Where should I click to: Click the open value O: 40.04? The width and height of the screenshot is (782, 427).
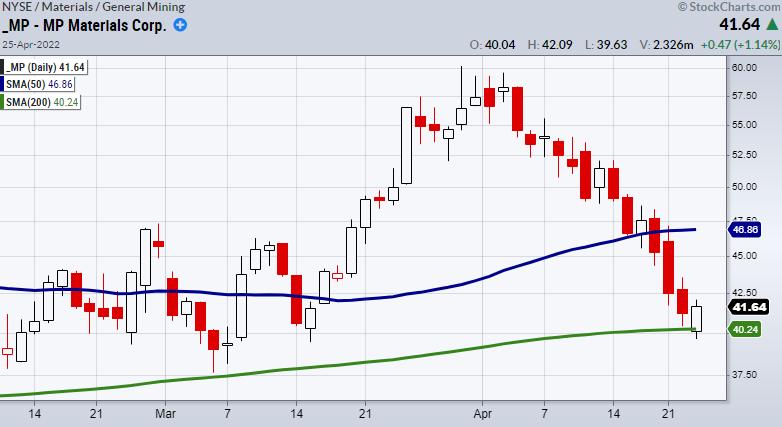tap(492, 44)
